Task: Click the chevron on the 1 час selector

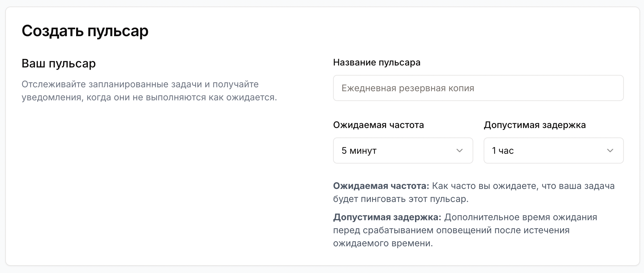Action: 611,151
